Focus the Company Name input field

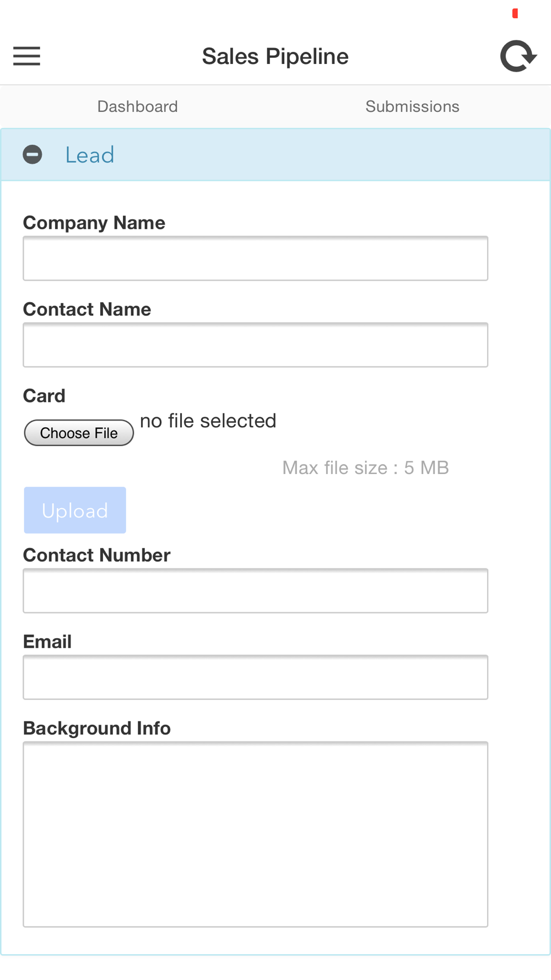tap(256, 259)
